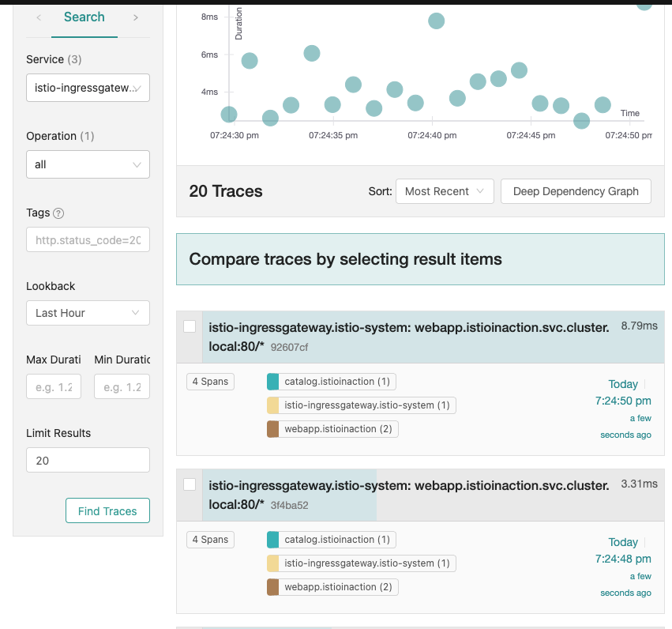Expand the Operation dropdown set to all
The height and width of the screenshot is (629, 672).
88,164
